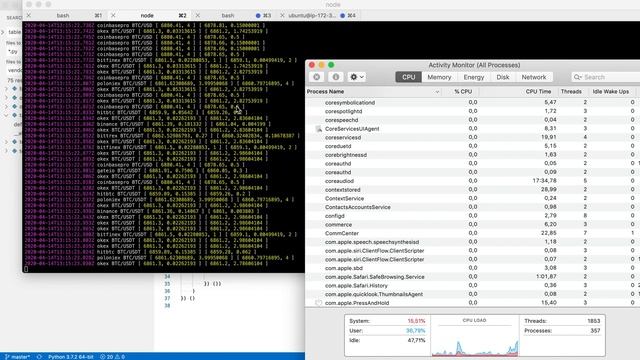Close the node terminal tab
This screenshot has width=640, height=360.
113,16
